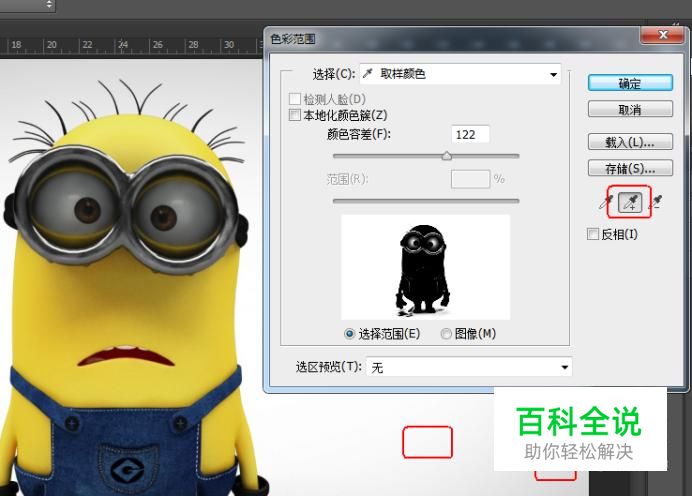692x496 pixels.
Task: Click the stepper arrows at the options bar's left end
Action: [x=49, y=5]
